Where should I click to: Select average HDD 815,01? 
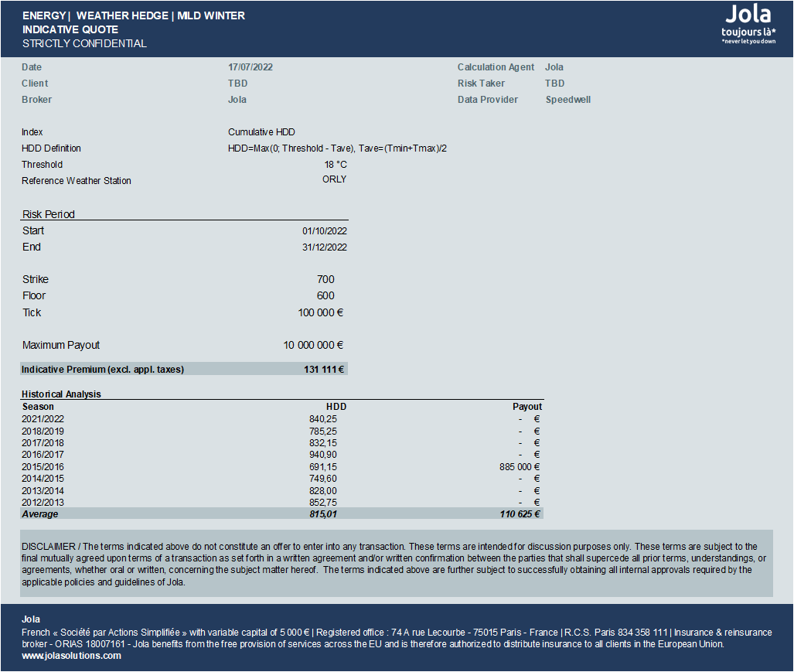(323, 514)
